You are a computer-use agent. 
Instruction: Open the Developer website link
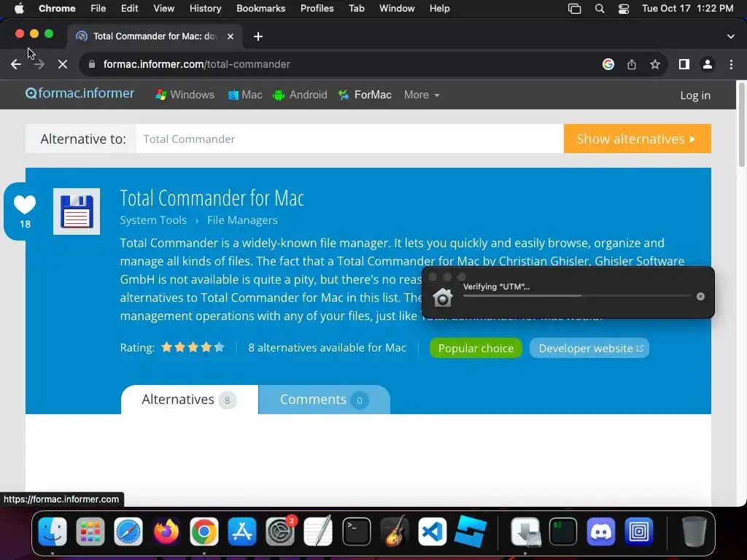point(589,348)
